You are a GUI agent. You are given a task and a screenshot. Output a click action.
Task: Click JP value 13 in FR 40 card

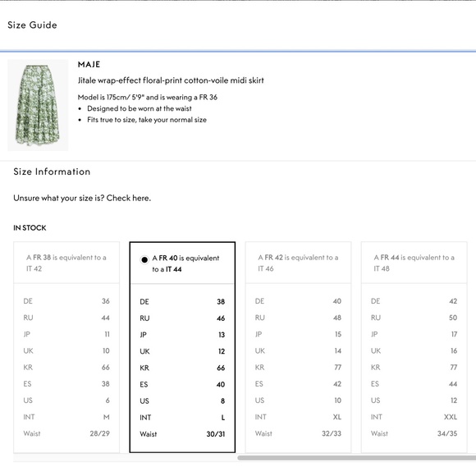pyautogui.click(x=222, y=335)
